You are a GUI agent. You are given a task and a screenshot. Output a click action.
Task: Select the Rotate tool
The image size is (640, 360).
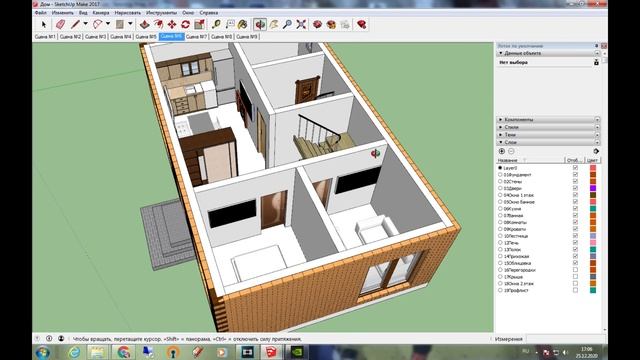click(x=186, y=24)
